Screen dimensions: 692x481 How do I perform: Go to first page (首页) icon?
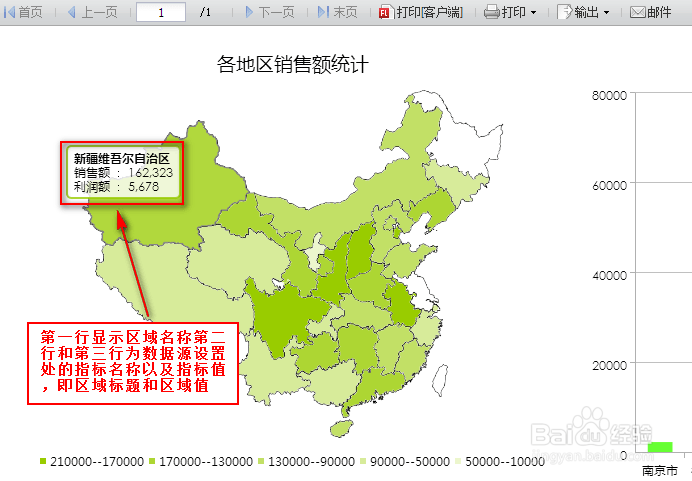(9, 12)
